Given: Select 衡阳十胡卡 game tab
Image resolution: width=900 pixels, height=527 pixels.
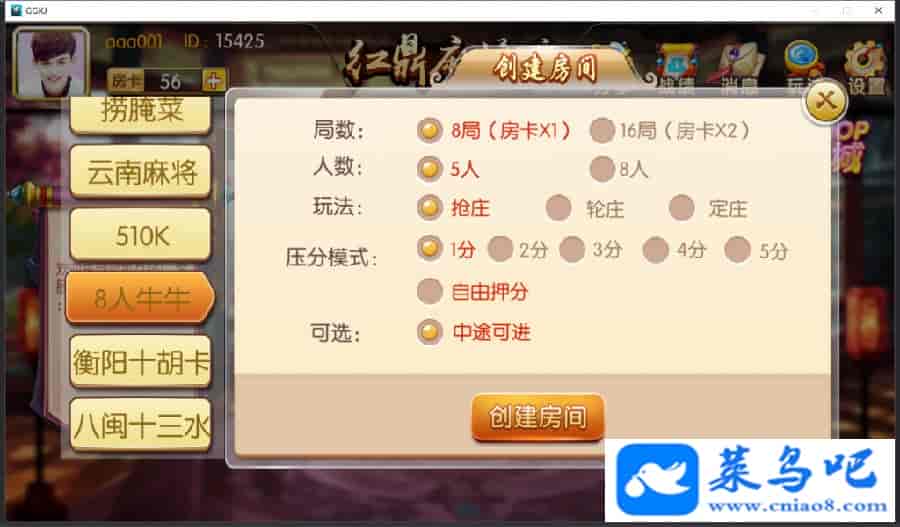Looking at the screenshot, I should 141,362.
